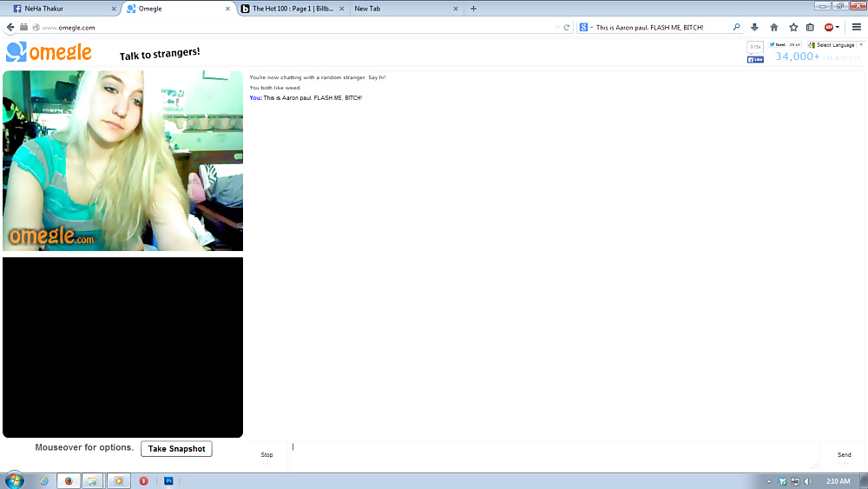This screenshot has height=489, width=868.
Task: Open the URL history dropdown arrow
Action: click(x=557, y=27)
